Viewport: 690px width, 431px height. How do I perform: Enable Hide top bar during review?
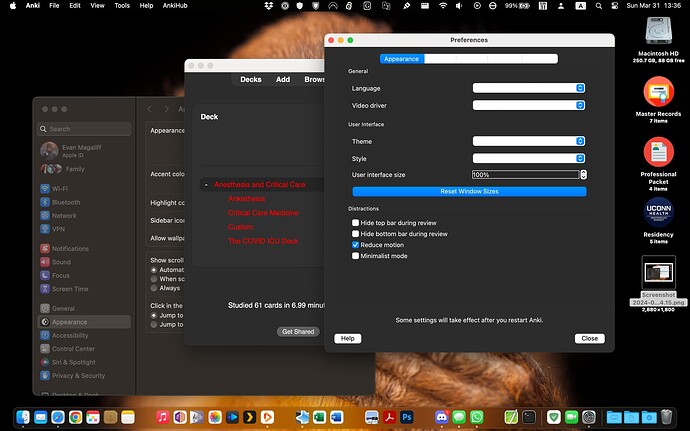(x=355, y=223)
